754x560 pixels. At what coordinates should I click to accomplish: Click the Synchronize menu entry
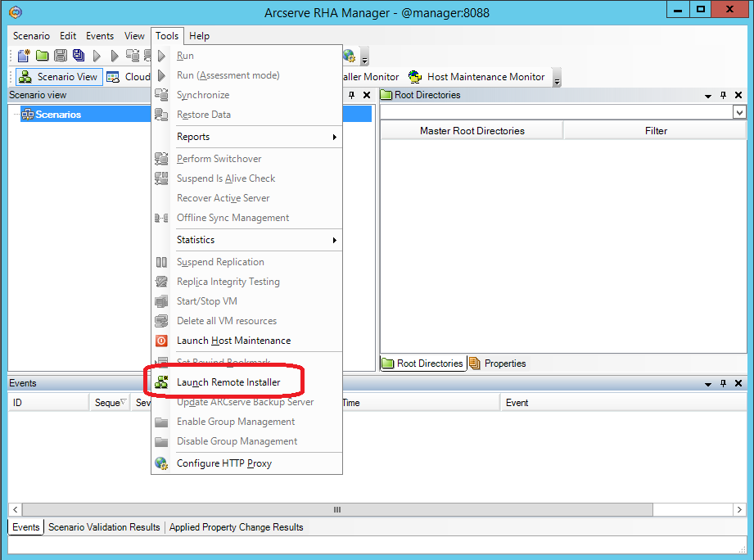click(x=246, y=95)
